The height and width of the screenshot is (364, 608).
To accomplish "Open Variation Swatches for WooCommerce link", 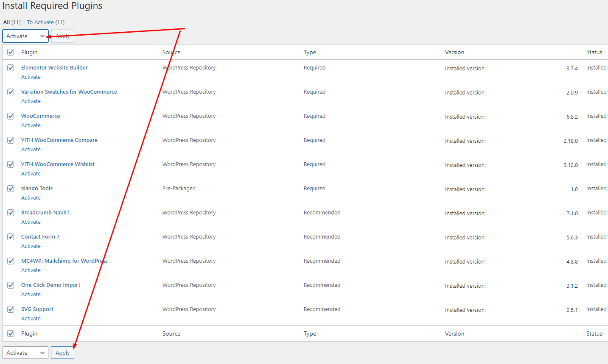I will point(69,92).
